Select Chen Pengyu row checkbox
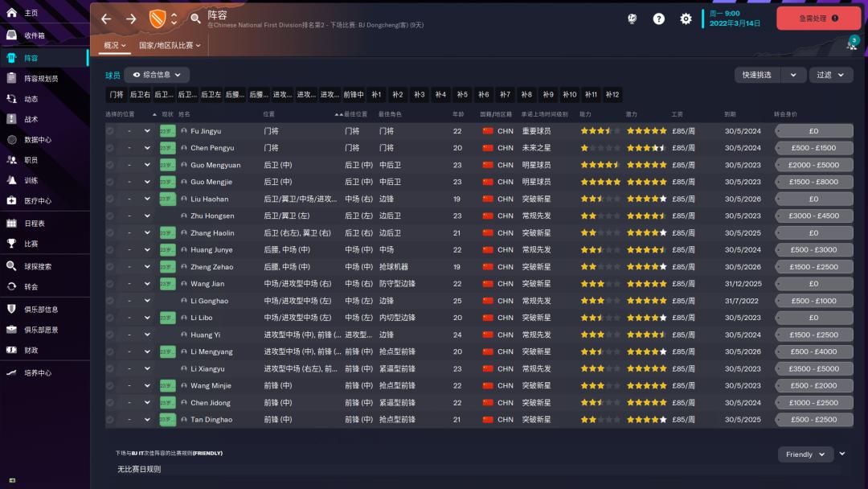The image size is (868, 489). pyautogui.click(x=110, y=148)
